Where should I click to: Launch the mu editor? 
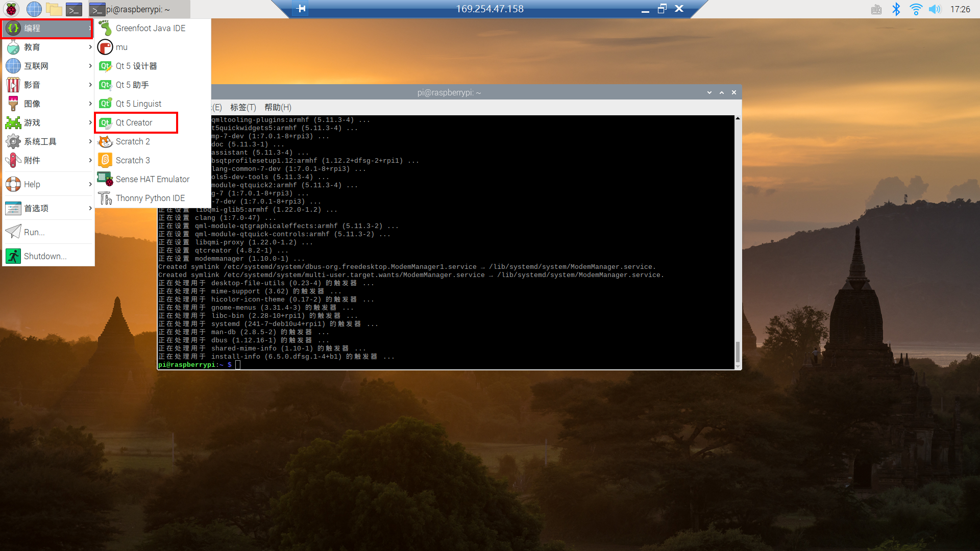121,47
